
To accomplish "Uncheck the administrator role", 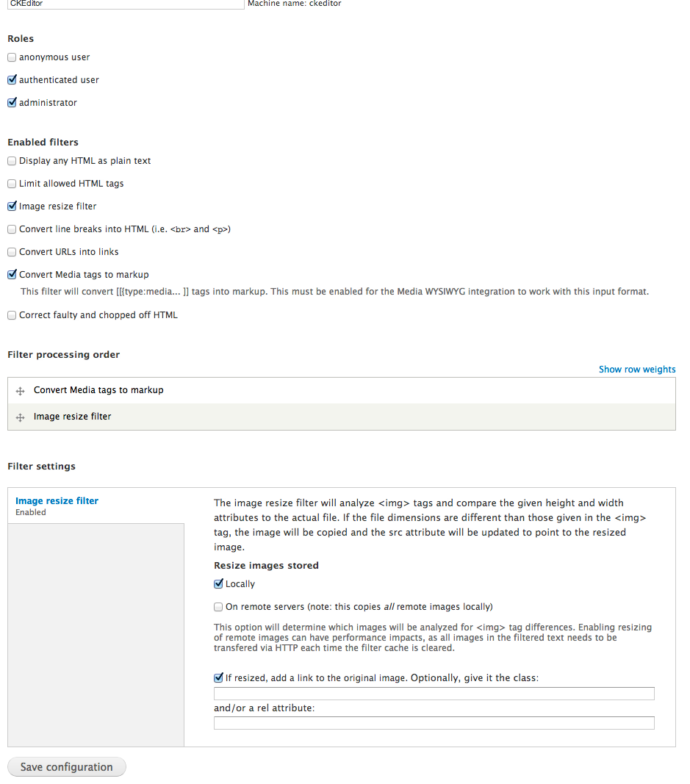I will point(12,102).
